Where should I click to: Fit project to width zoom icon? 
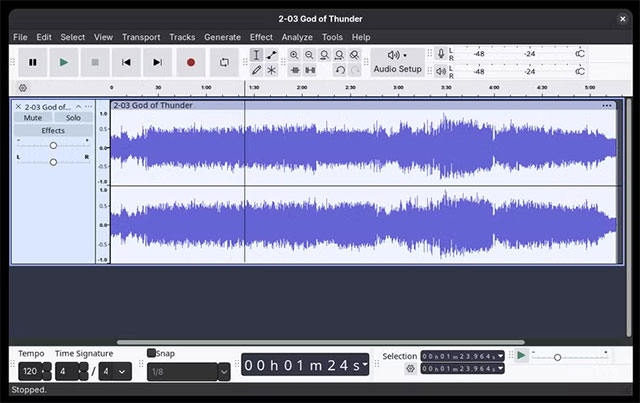pyautogui.click(x=340, y=55)
